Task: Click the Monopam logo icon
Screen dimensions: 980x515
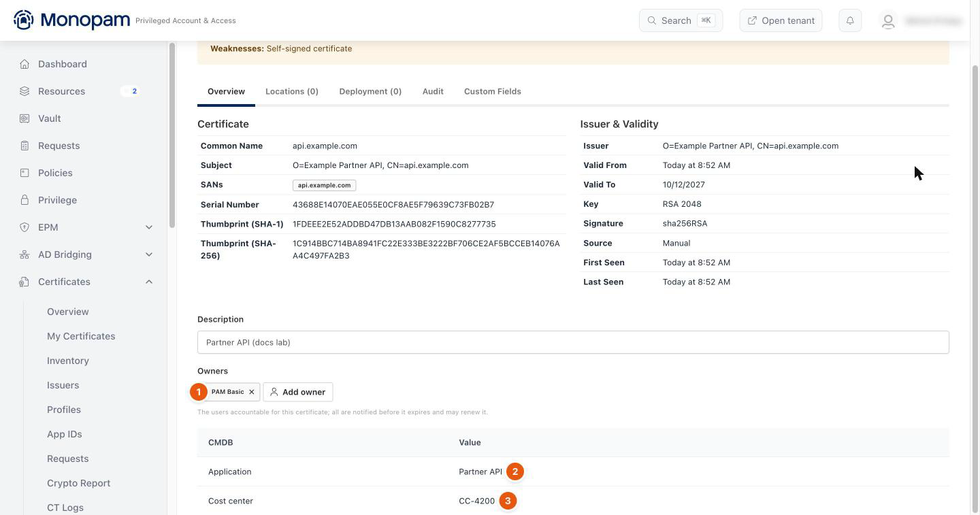Action: tap(24, 20)
